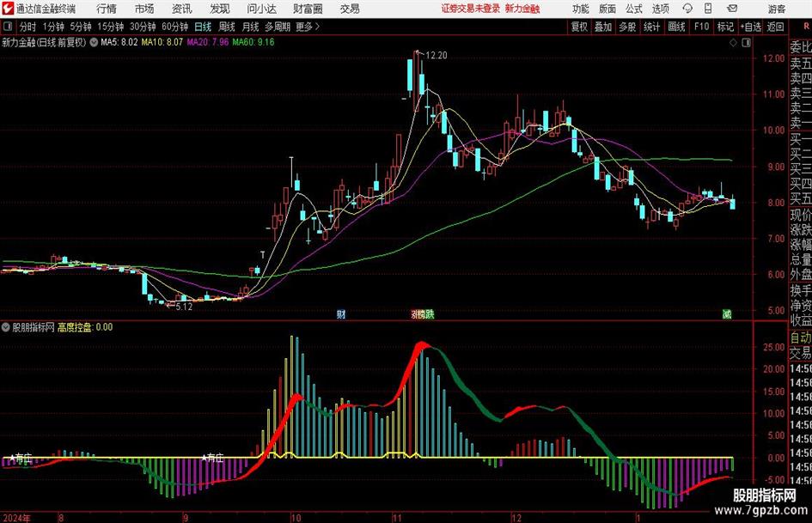Open the mobile phone icon

[708, 9]
